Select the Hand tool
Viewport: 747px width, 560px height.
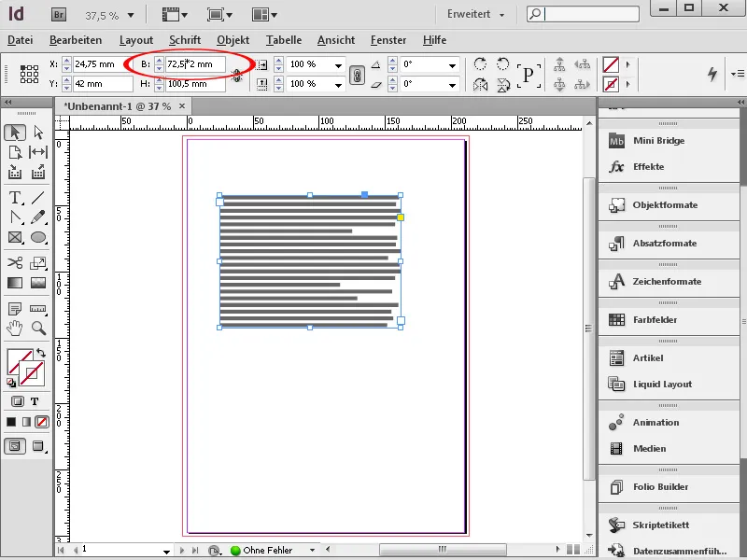[x=13, y=329]
